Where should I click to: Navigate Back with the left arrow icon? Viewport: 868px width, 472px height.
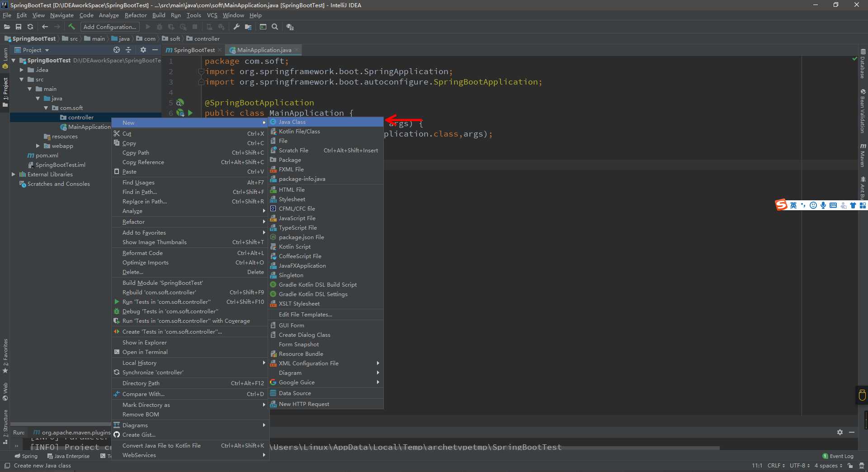(x=45, y=27)
